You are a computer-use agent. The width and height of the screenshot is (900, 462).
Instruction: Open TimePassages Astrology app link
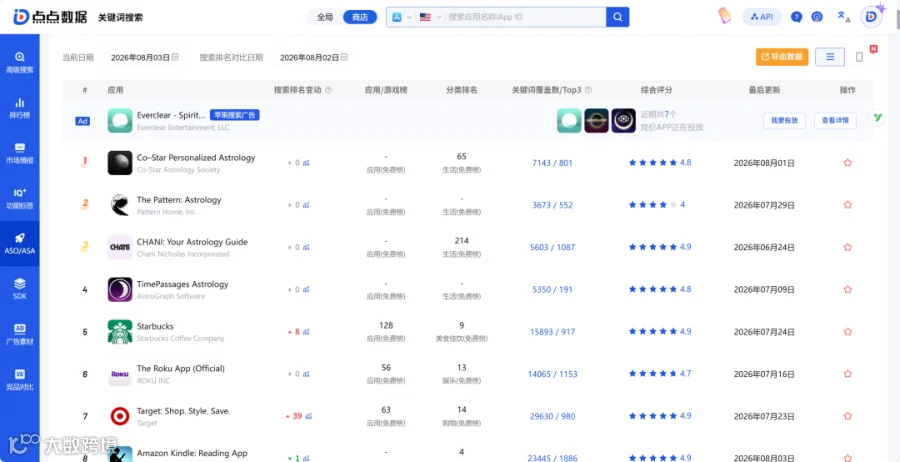click(182, 284)
